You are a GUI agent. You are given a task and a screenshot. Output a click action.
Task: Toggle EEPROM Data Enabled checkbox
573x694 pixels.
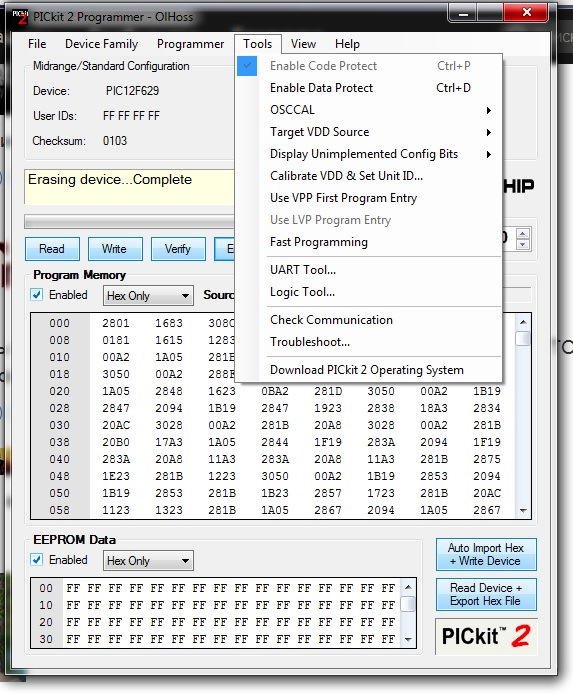[37, 560]
